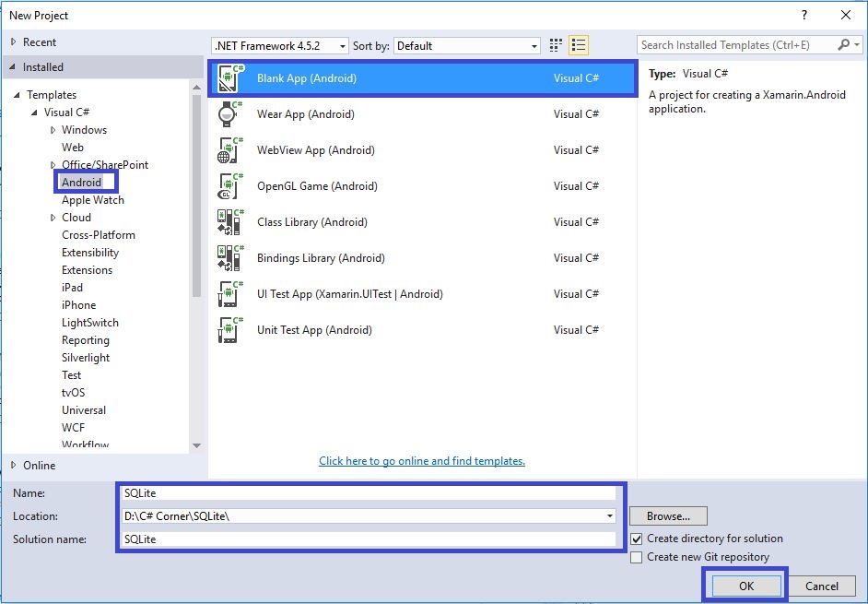Select the Blank App (Android) template icon

tap(229, 77)
